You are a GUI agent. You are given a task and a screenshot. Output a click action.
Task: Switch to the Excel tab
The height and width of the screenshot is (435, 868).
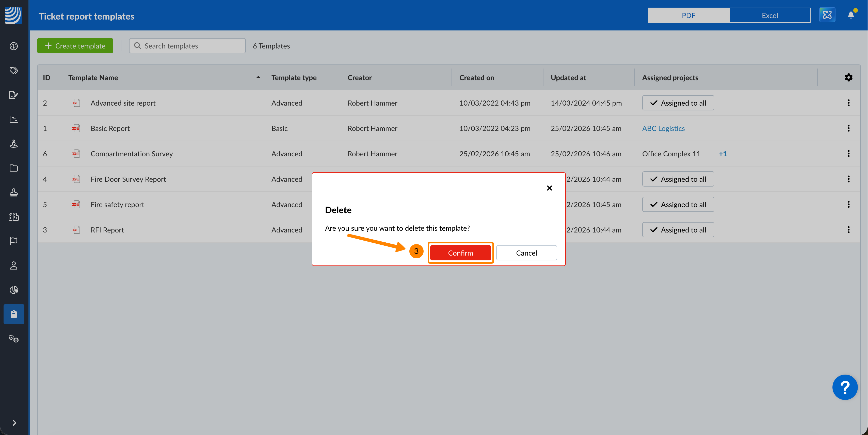pos(770,15)
